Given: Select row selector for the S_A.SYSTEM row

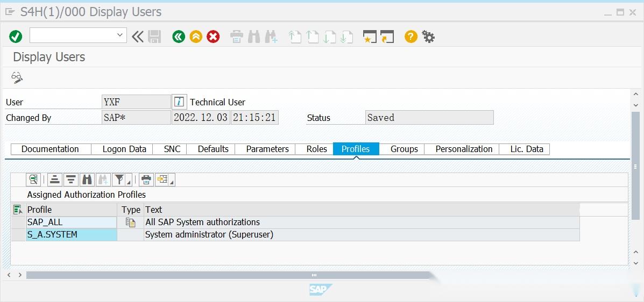Looking at the screenshot, I should pyautogui.click(x=18, y=235).
